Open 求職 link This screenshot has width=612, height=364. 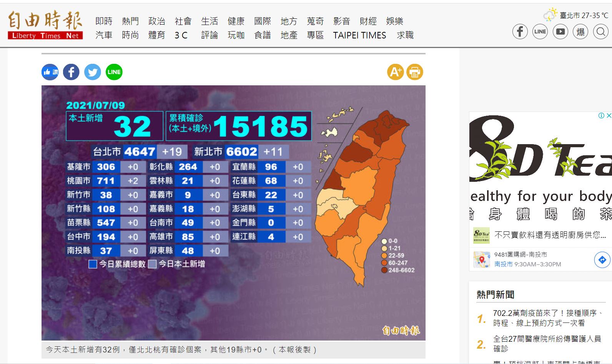405,35
